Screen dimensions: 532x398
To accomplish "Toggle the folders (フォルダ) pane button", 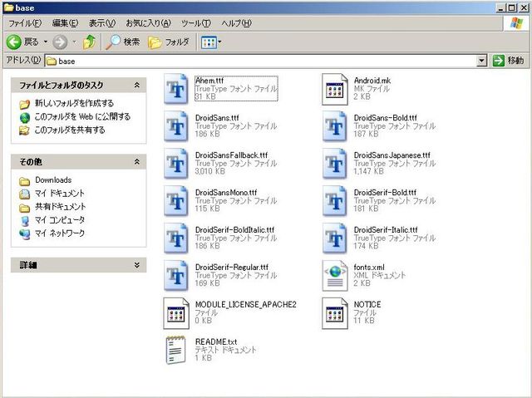I will point(169,42).
